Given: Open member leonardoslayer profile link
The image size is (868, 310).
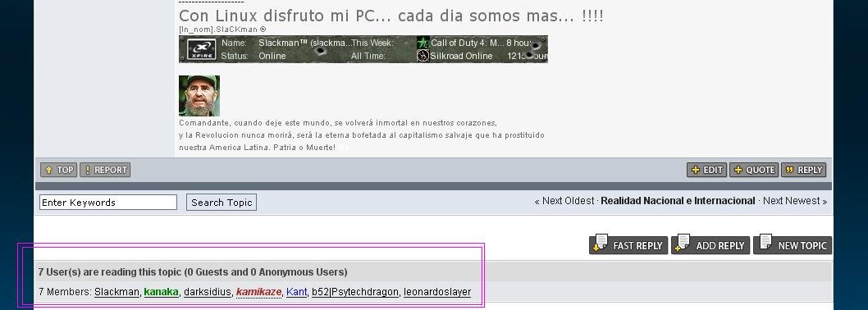Looking at the screenshot, I should pos(437,292).
